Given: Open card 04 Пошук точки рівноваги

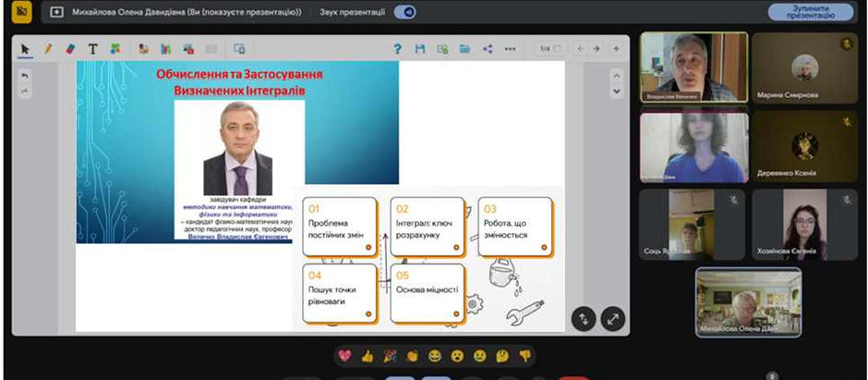Looking at the screenshot, I should coord(340,293).
